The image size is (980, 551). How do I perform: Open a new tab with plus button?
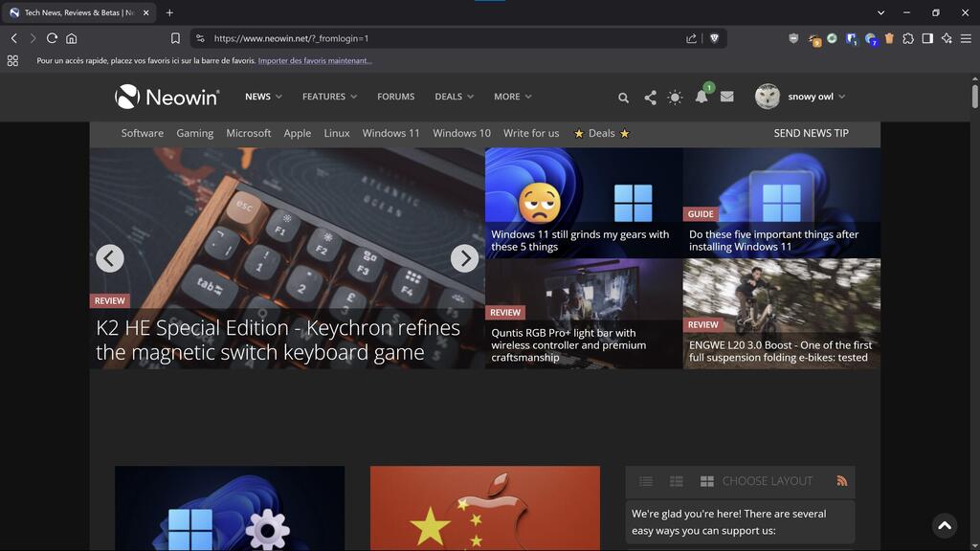click(x=169, y=12)
